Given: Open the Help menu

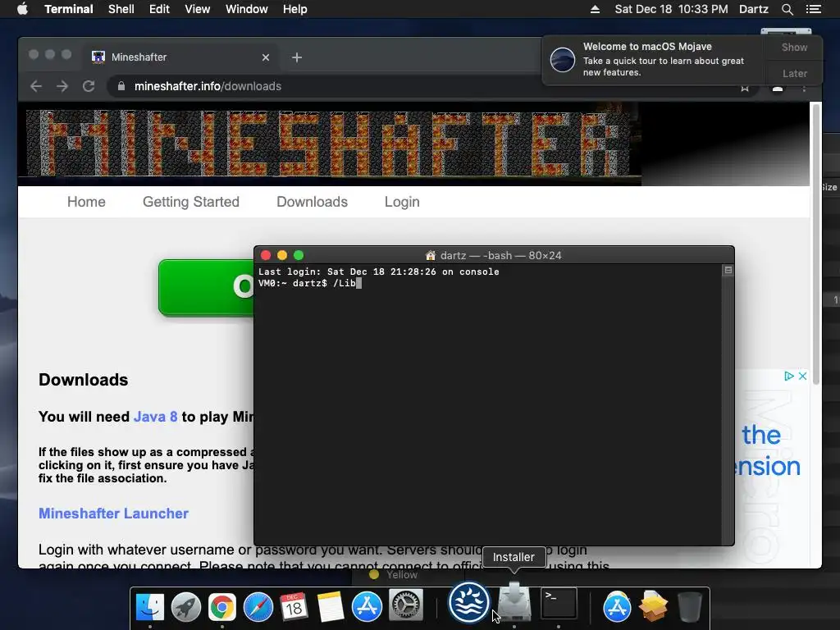Looking at the screenshot, I should click(x=294, y=9).
